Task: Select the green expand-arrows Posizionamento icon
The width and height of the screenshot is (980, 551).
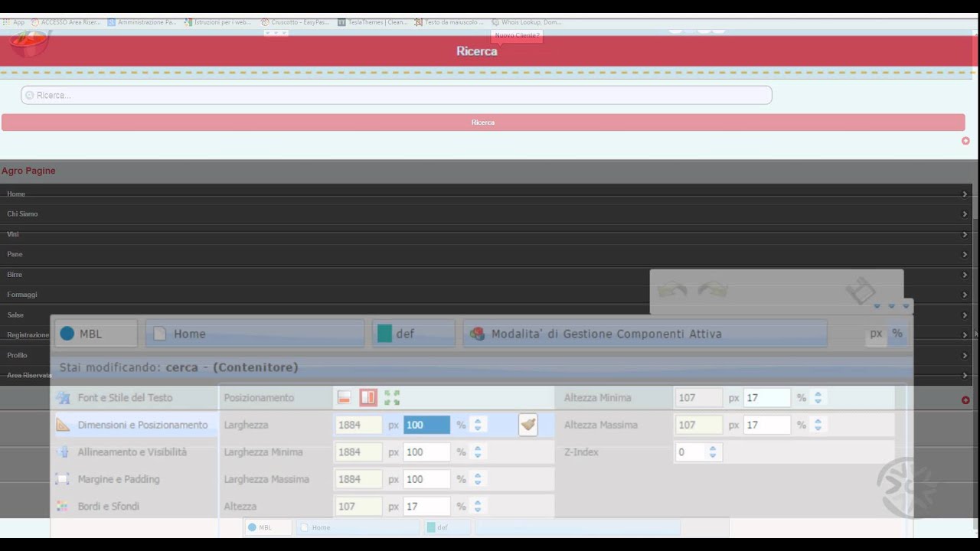Action: pyautogui.click(x=392, y=398)
